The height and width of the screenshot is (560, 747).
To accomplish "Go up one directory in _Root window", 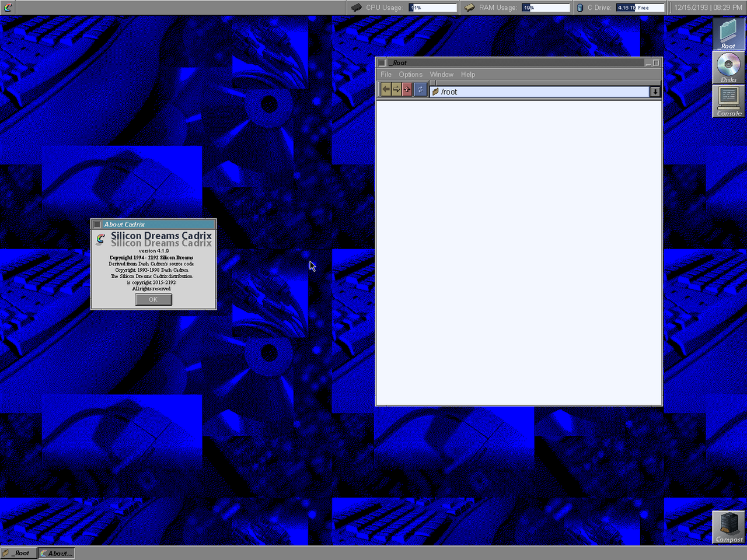I will (x=407, y=89).
